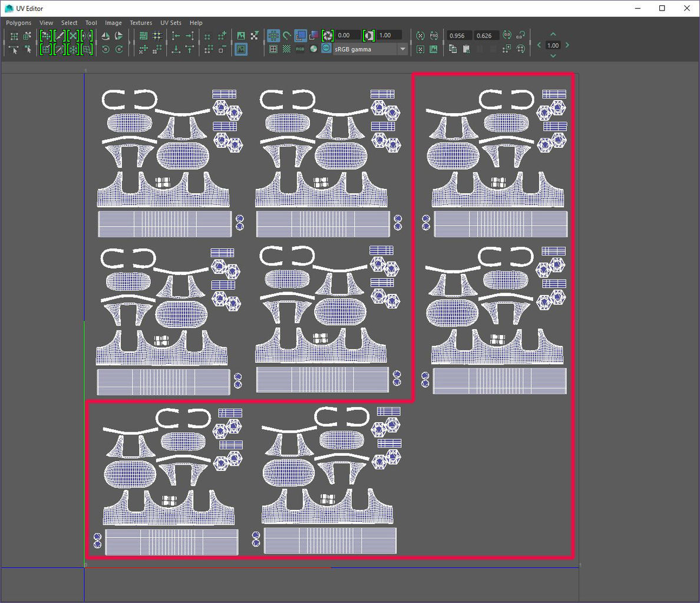
Task: Click the Move UV shell tool icon
Action: pos(28,36)
